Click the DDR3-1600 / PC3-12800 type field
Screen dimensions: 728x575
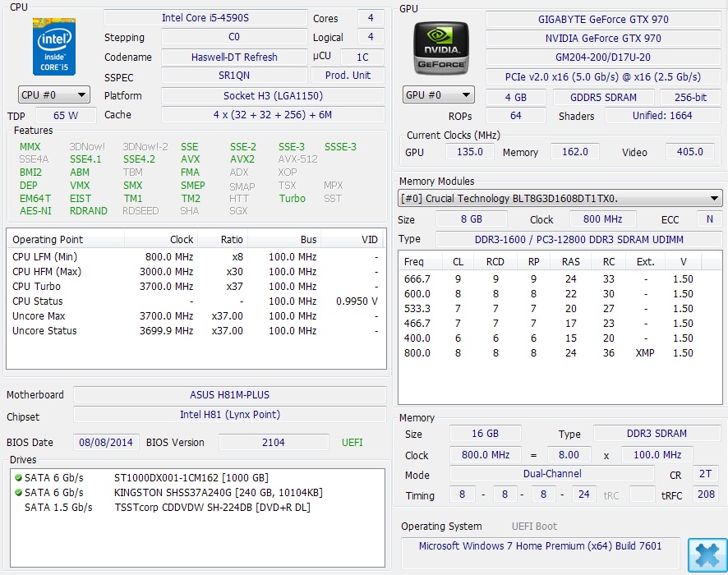click(578, 240)
